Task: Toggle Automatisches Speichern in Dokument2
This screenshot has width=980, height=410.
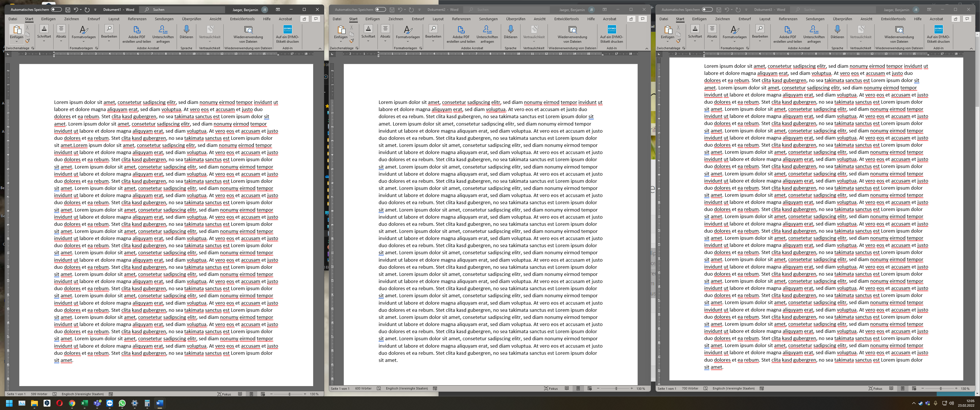Action: 380,9
